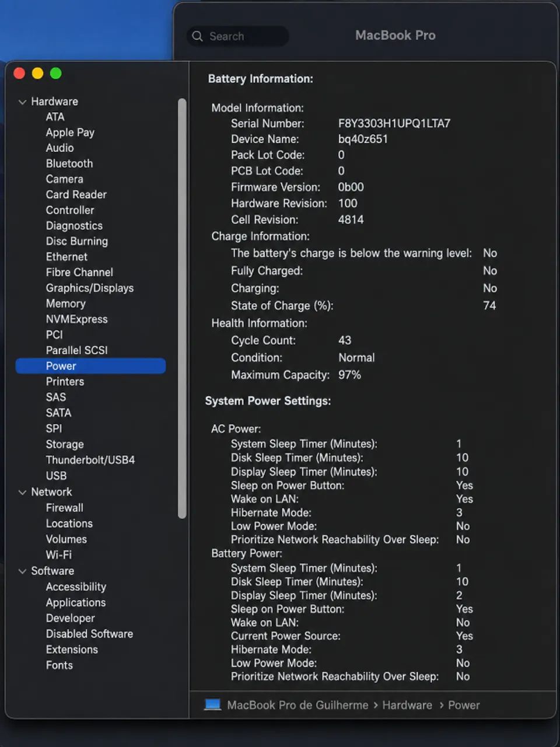
Task: Collapse the Hardware section chevron
Action: pos(22,102)
